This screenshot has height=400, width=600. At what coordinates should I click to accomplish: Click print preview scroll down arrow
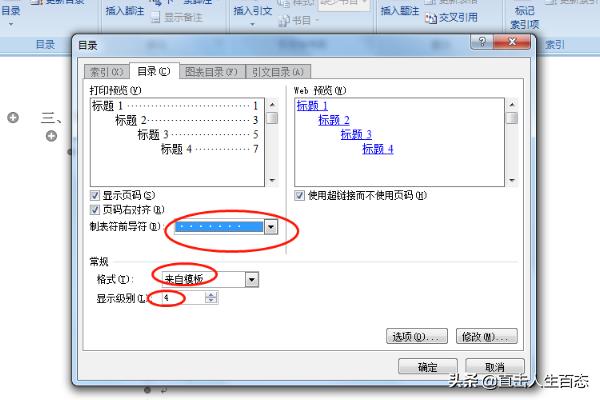click(272, 180)
